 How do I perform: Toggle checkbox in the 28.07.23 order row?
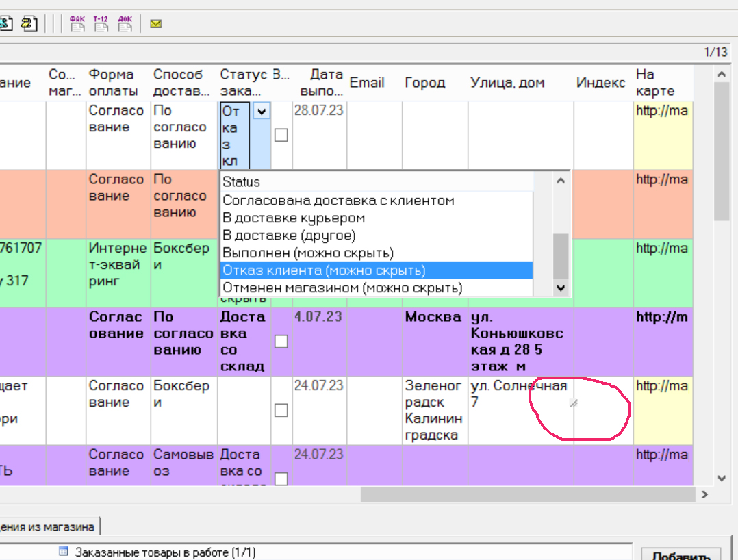[x=281, y=136]
